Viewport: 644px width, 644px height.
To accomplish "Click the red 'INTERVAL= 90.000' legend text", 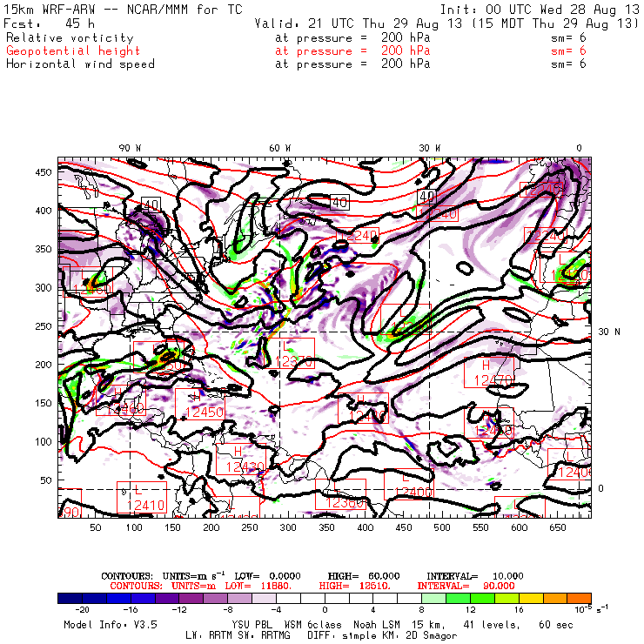I will point(466,586).
